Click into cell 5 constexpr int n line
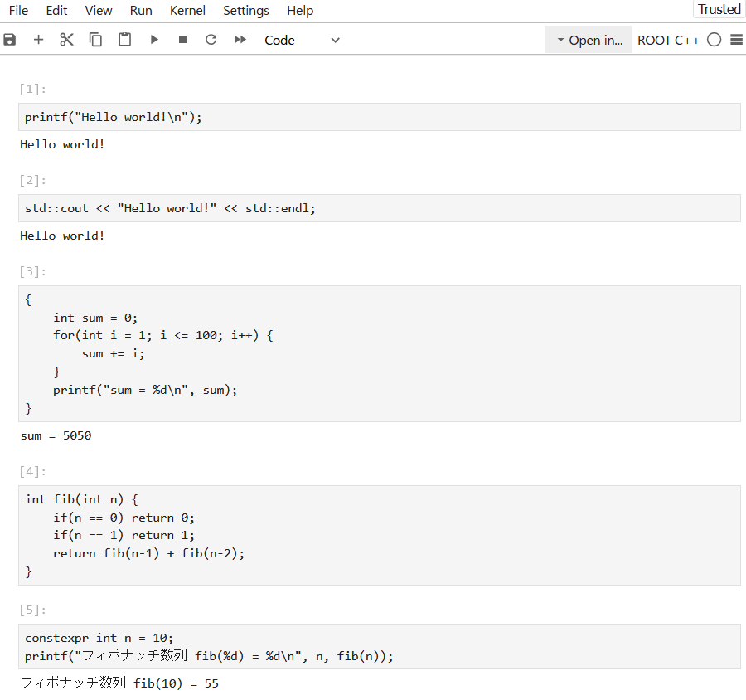746x700 pixels. tap(99, 638)
